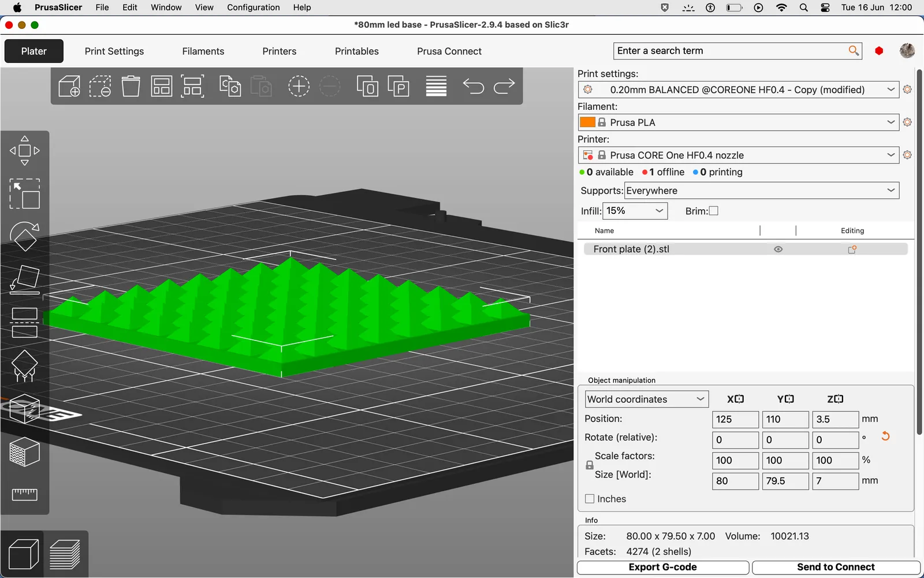
Task: Open the filament settings gear icon
Action: coord(907,123)
